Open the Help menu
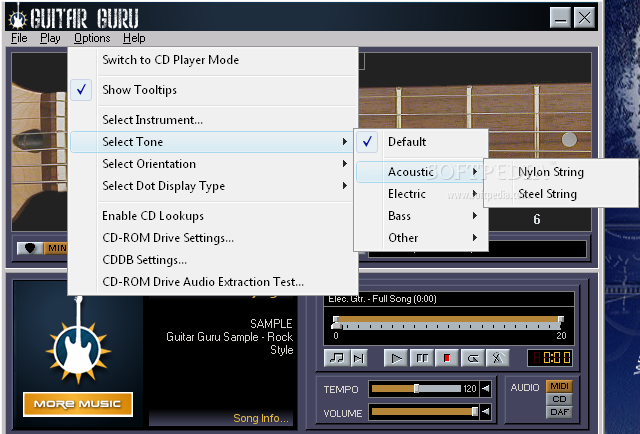 (x=134, y=38)
